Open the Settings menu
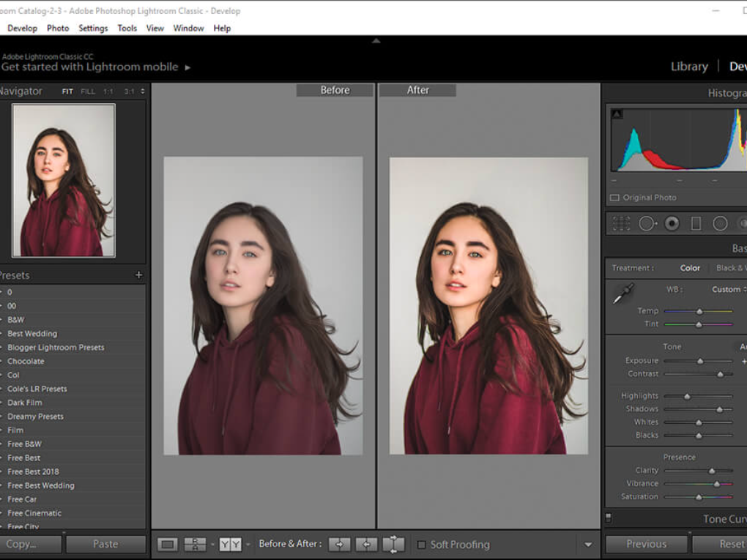 point(93,28)
